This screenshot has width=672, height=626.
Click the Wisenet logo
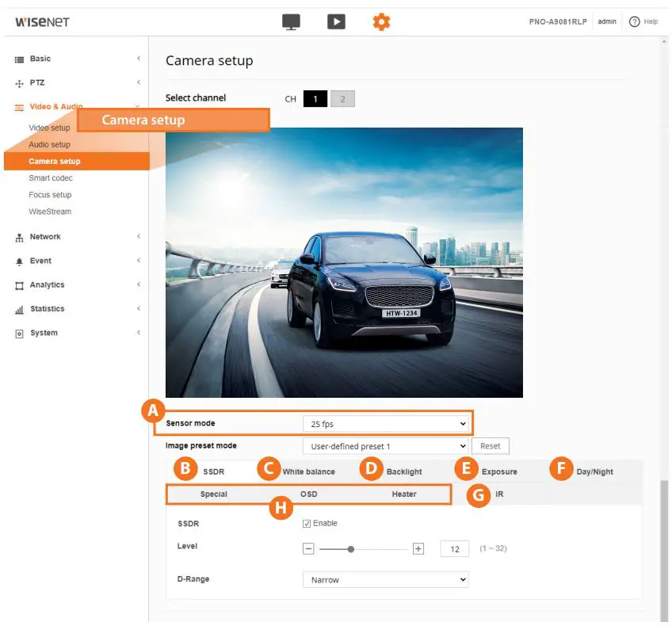[x=43, y=22]
